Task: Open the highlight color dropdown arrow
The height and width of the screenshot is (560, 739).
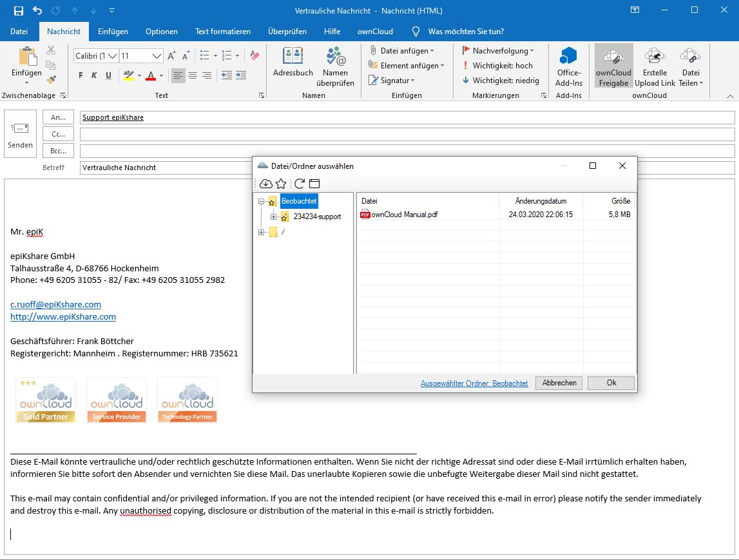Action: (x=139, y=75)
